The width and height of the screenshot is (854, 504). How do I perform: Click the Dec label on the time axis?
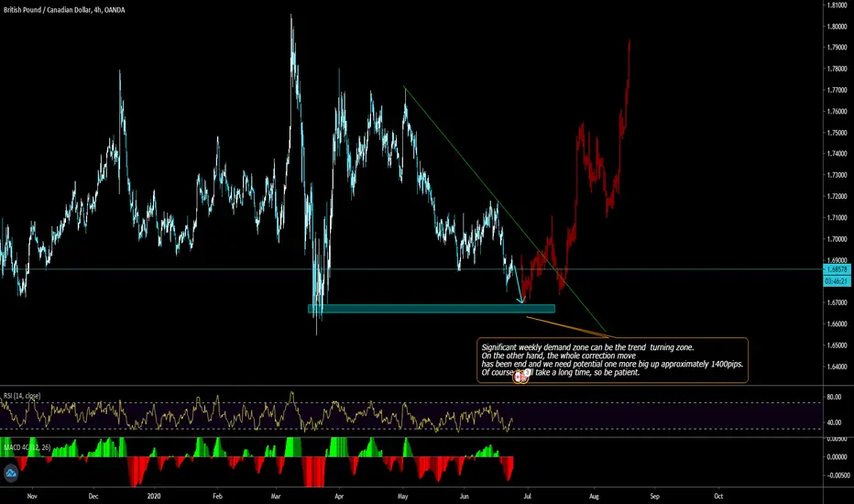[93, 496]
